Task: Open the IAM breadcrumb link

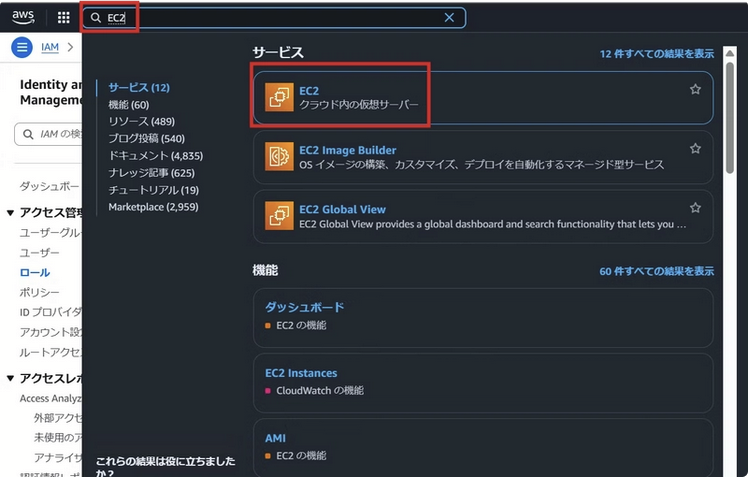Action: point(50,47)
